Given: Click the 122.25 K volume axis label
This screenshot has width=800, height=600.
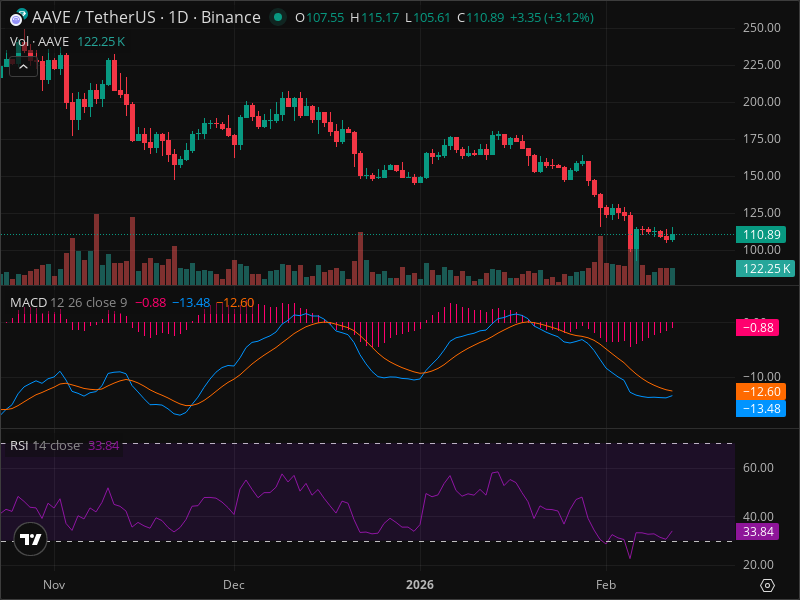Looking at the screenshot, I should tap(765, 268).
